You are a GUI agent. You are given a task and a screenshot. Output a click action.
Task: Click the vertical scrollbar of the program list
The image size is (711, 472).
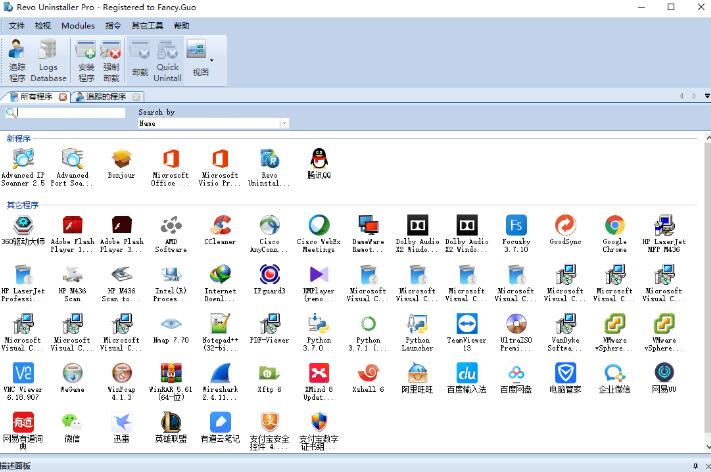pos(707,290)
